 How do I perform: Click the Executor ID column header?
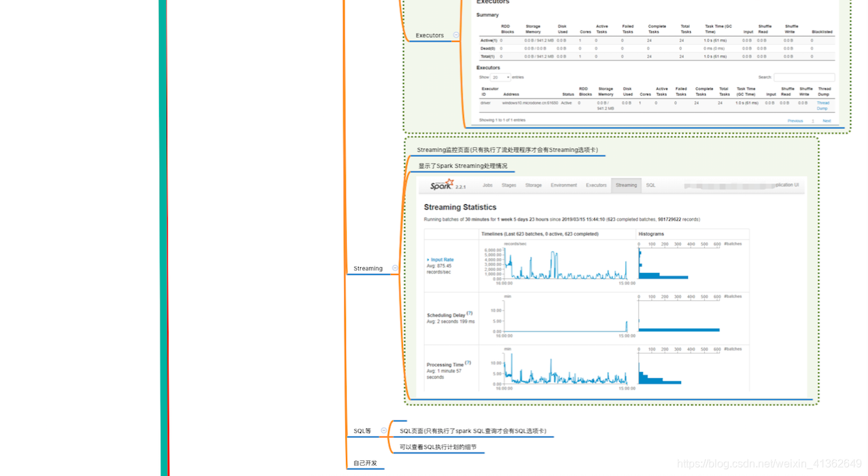(490, 92)
